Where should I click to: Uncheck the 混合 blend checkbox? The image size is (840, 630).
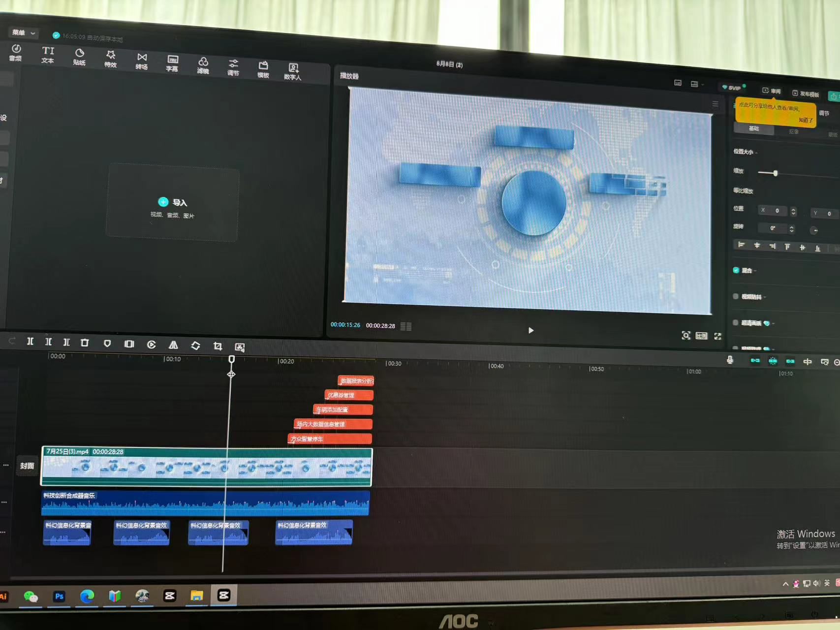click(736, 270)
